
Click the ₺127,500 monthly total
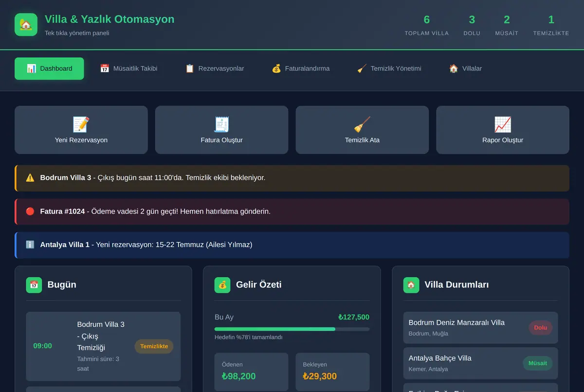[354, 317]
